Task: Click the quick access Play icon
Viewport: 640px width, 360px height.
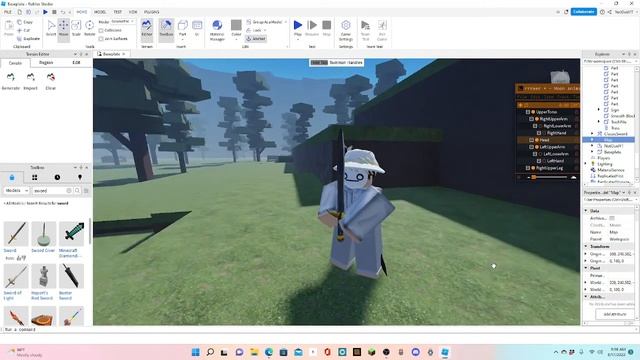Action: (x=45, y=12)
